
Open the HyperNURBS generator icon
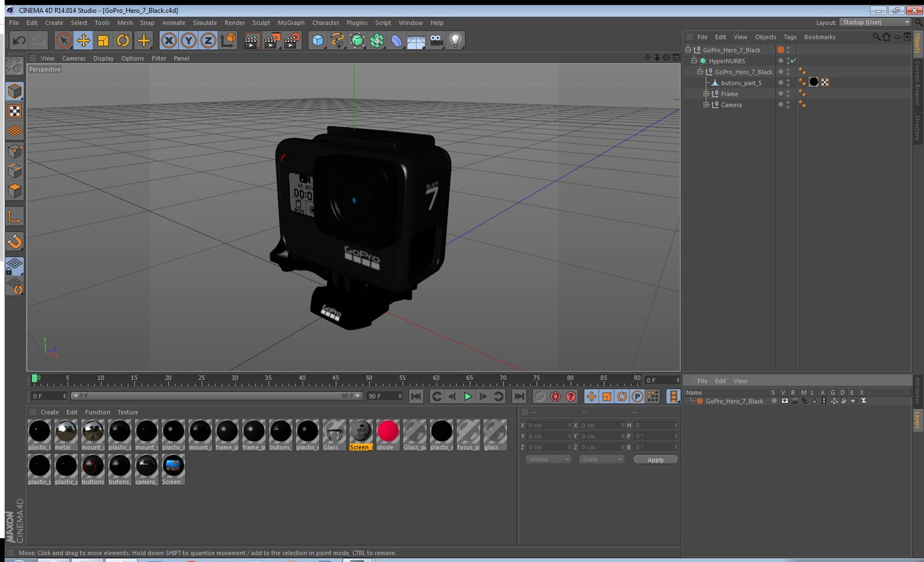(x=357, y=41)
